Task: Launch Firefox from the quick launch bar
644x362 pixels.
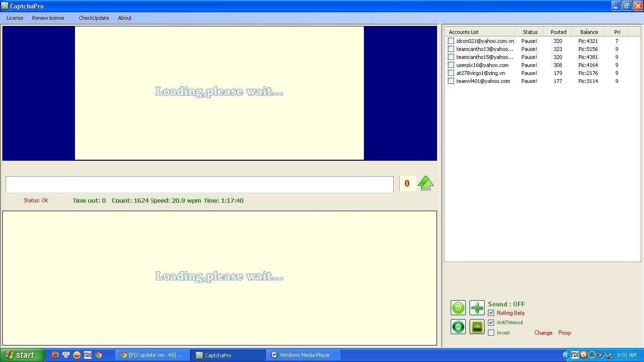Action: click(55, 355)
